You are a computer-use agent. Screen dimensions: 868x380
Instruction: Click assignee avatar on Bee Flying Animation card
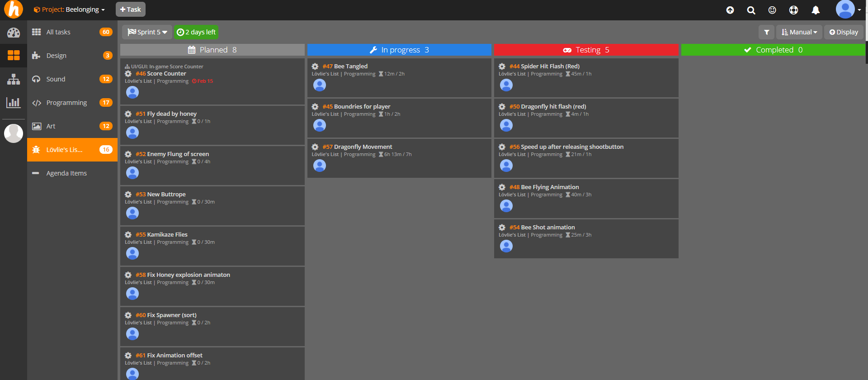pos(506,206)
